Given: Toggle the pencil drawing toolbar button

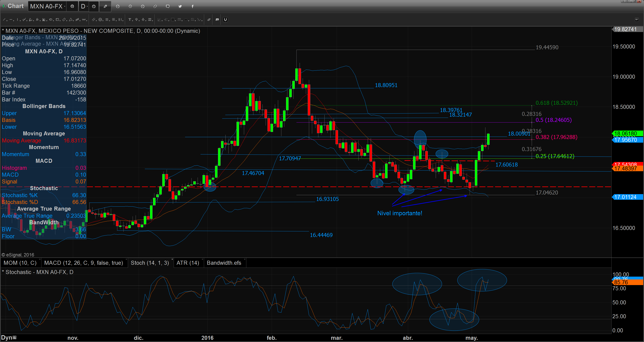Looking at the screenshot, I should [x=105, y=6].
